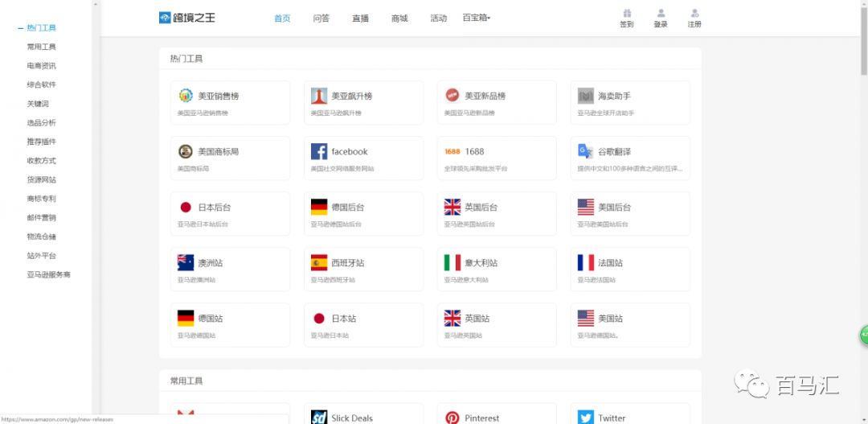Select 关键词 in the left sidebar

(x=38, y=104)
